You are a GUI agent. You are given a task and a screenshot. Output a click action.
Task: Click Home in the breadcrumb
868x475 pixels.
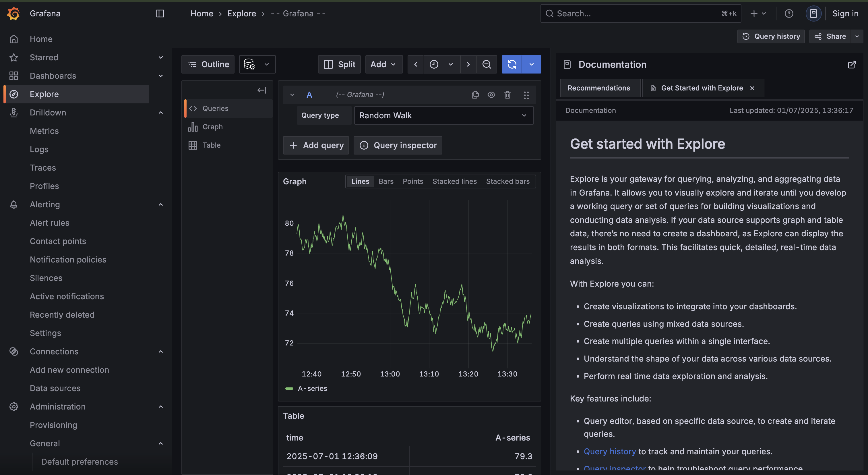click(x=202, y=13)
